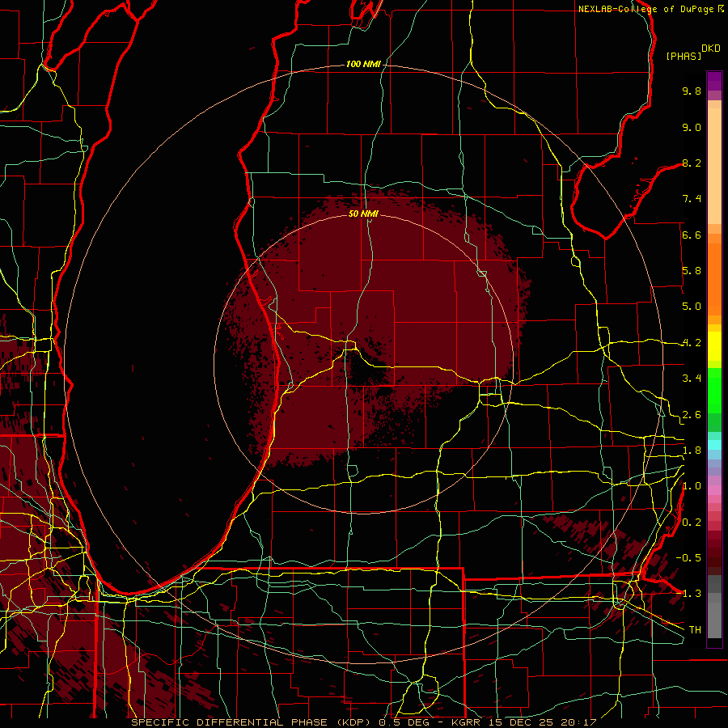The width and height of the screenshot is (728, 728).
Task: Select the purple segment at the top of the color bar
Action: (714, 81)
